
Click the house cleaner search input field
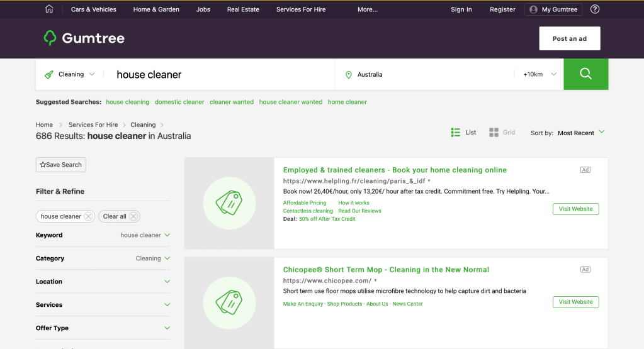pyautogui.click(x=220, y=74)
